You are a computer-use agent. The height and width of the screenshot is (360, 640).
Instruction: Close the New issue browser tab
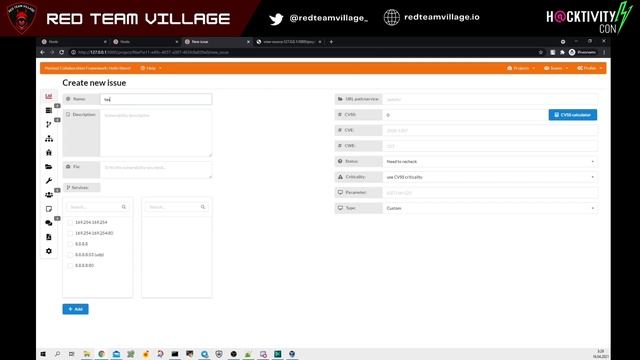(248, 42)
